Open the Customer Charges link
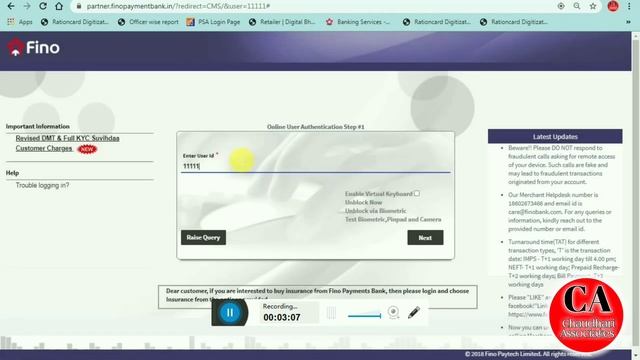 click(44, 149)
